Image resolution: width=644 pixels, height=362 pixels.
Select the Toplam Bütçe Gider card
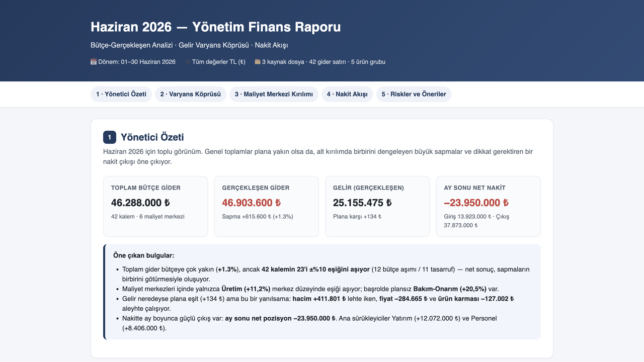(155, 206)
